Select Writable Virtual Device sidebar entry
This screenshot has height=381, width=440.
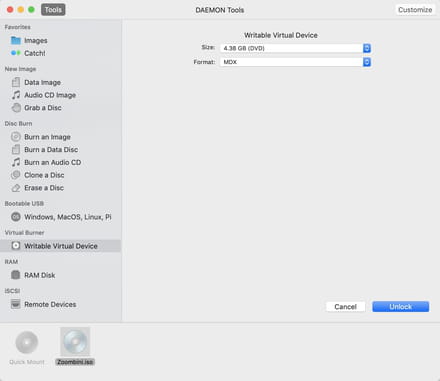click(60, 246)
